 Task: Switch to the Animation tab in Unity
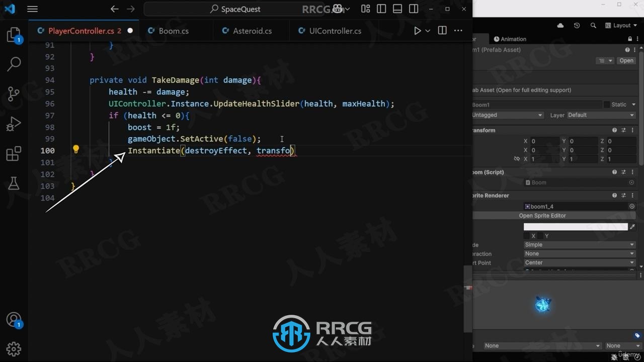pos(510,39)
